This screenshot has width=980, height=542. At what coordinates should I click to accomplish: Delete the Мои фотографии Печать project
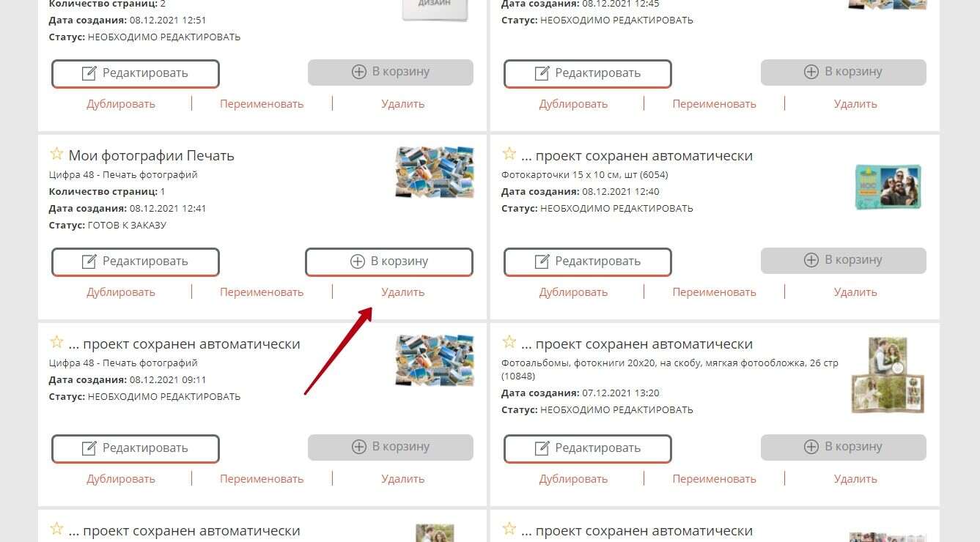pyautogui.click(x=402, y=292)
